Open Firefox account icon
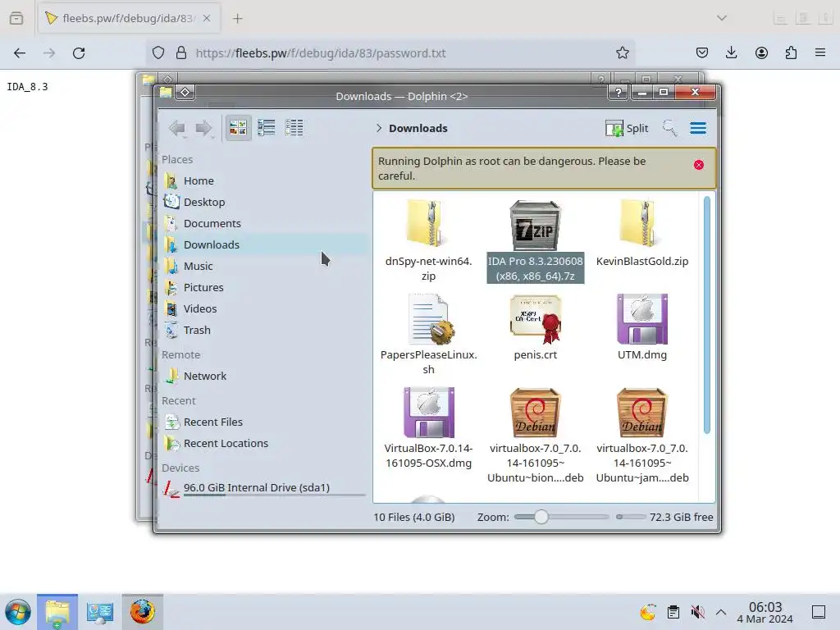The height and width of the screenshot is (630, 840). coord(761,53)
